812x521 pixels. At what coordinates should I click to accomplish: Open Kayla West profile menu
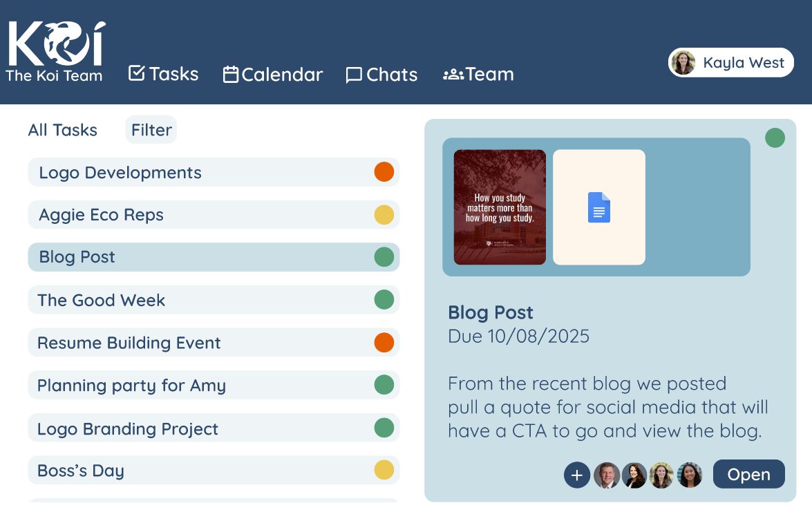coord(731,63)
